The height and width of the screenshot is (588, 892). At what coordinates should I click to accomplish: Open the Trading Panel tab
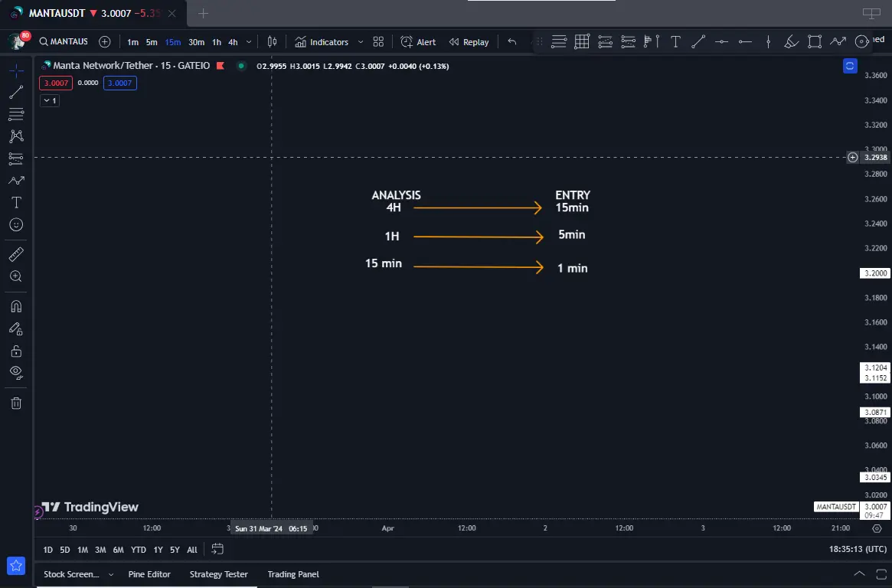[x=293, y=574]
